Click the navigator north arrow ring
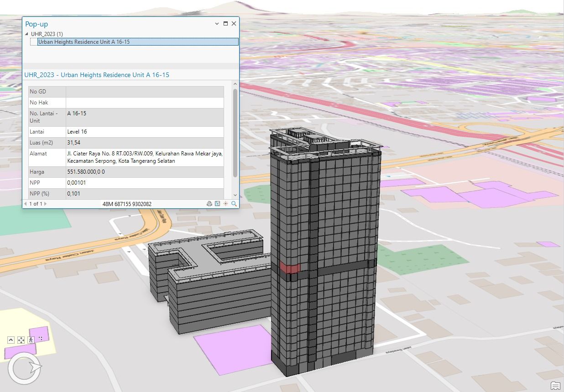 [24, 368]
